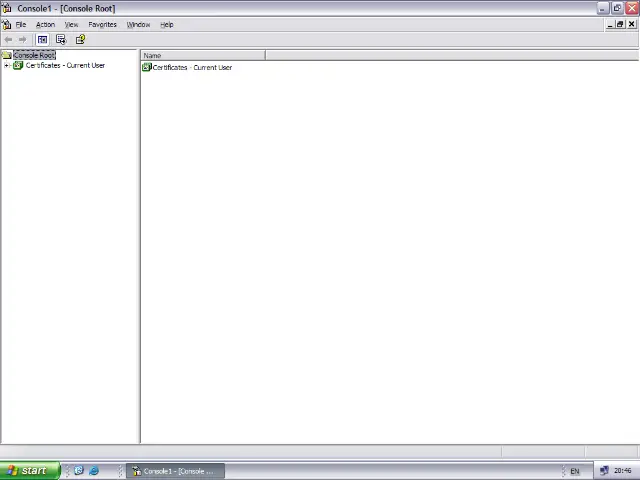Click the MMC system icon in title bar
Screen dimensions: 640x480
7,8
